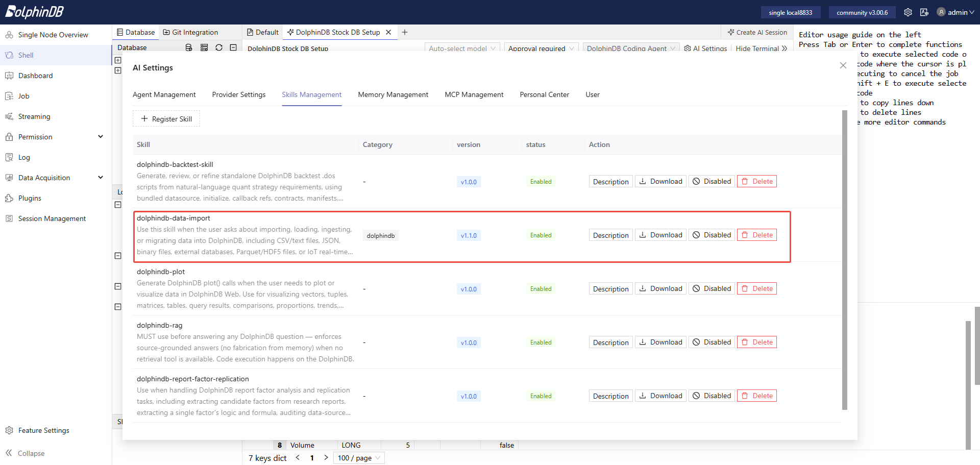Open AI Settings from the toolbar
Screen dimensions: 980x465
click(x=705, y=48)
